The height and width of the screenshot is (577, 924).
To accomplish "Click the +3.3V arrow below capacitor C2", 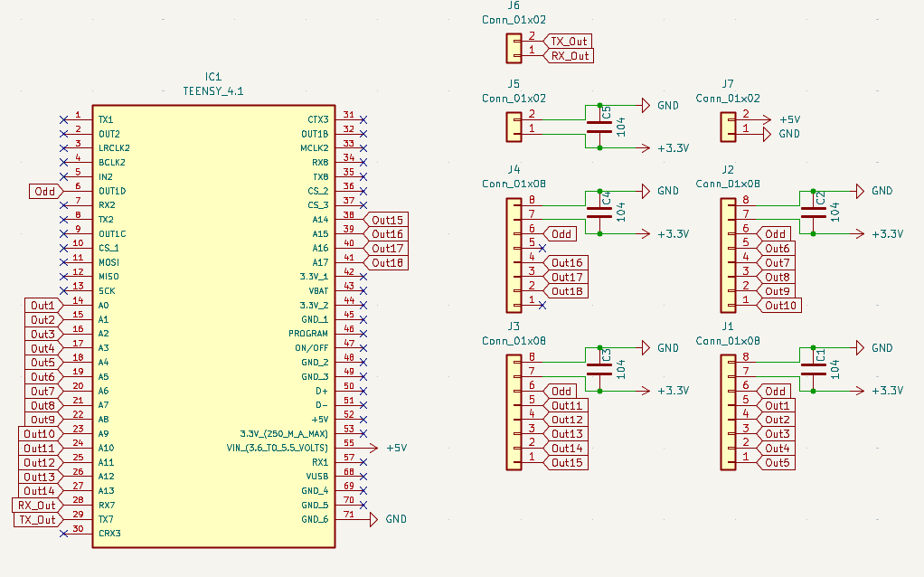I will 859,234.
